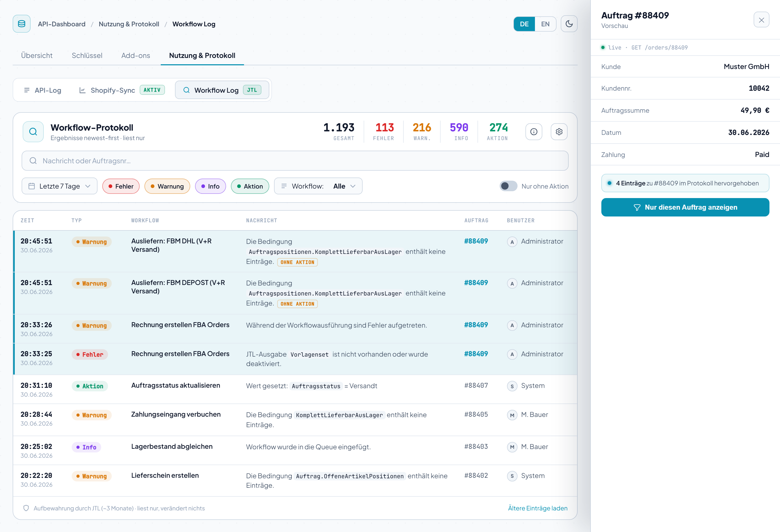Toggle dark mode moon icon

pyautogui.click(x=569, y=24)
